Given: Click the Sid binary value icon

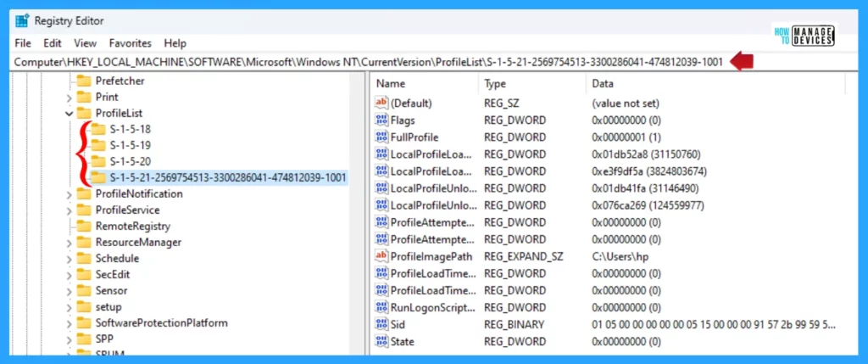Looking at the screenshot, I should click(382, 325).
